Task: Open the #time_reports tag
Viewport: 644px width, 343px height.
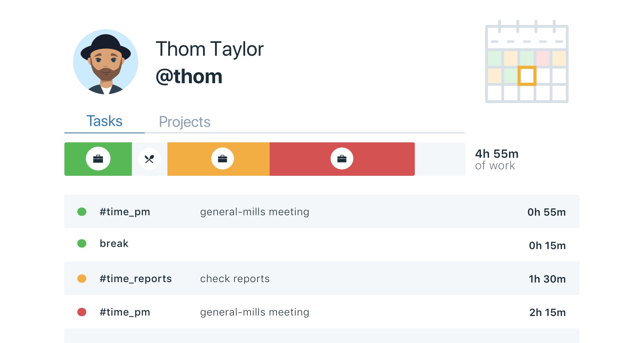Action: pos(136,279)
